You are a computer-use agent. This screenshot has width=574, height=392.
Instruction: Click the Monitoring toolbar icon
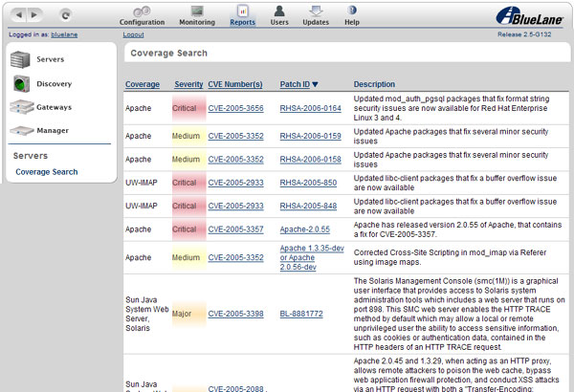click(197, 11)
